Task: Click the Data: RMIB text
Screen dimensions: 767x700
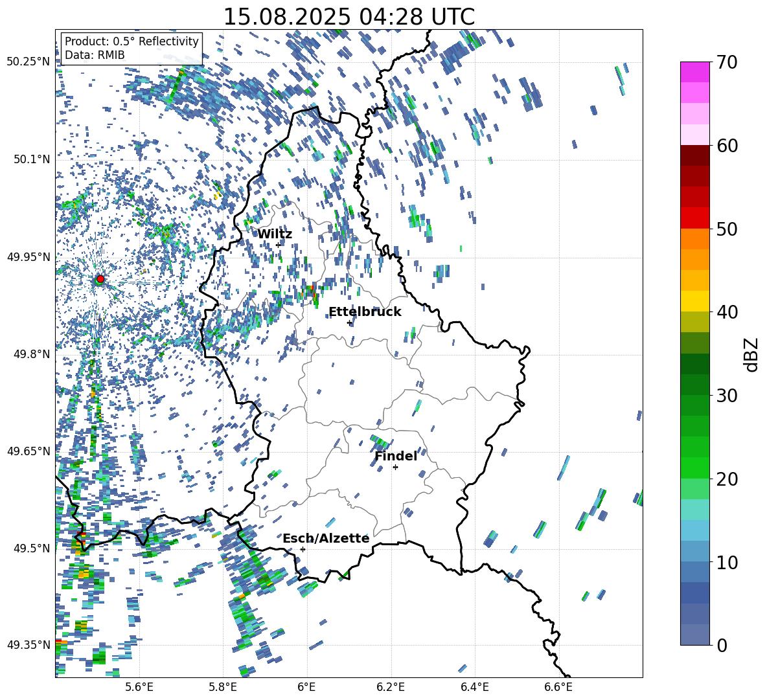Action: (95, 55)
